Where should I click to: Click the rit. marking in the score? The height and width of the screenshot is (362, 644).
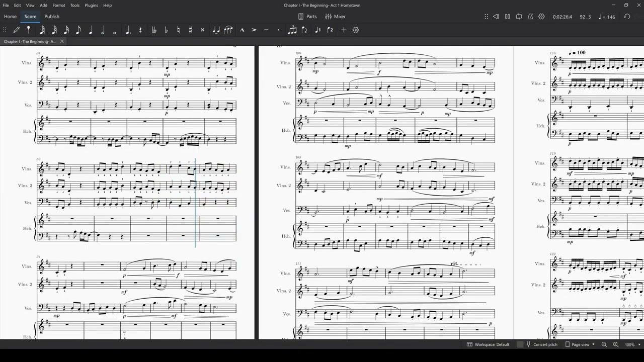click(454, 263)
